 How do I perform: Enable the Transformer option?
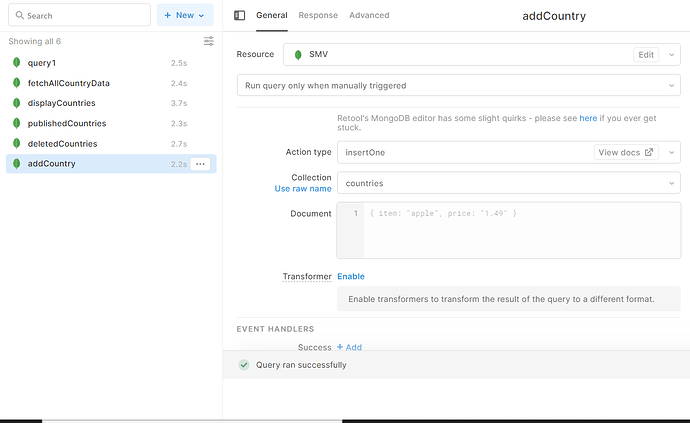tap(351, 276)
